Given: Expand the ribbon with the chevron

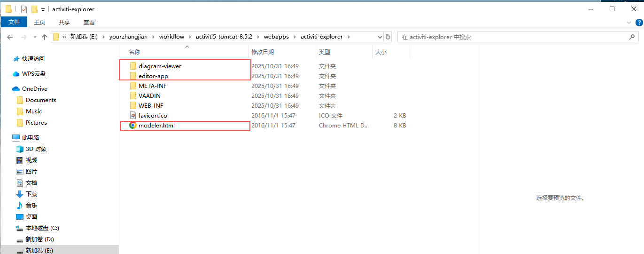Looking at the screenshot, I should [x=629, y=22].
